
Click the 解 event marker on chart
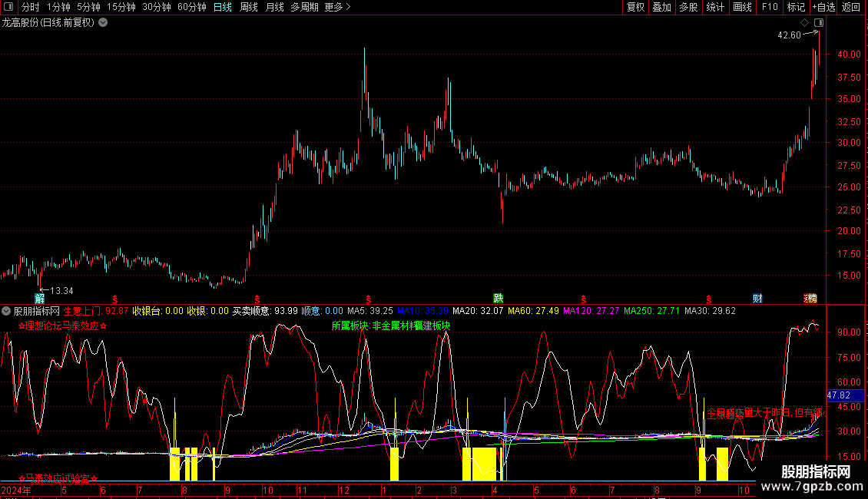39,298
